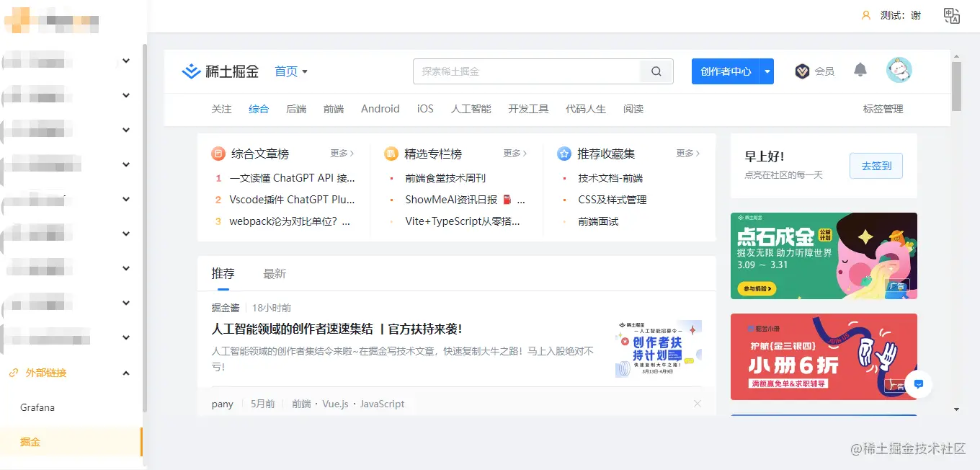Expand the sixth blurred sidebar group
The image size is (980, 470).
point(126,234)
